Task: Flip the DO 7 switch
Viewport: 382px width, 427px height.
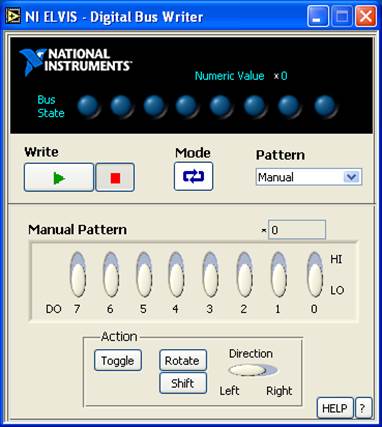Action: [78, 274]
